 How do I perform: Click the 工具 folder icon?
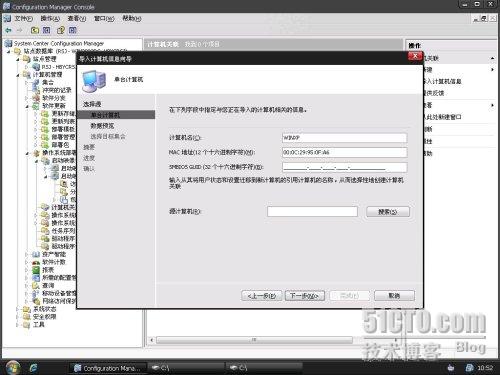point(27,325)
